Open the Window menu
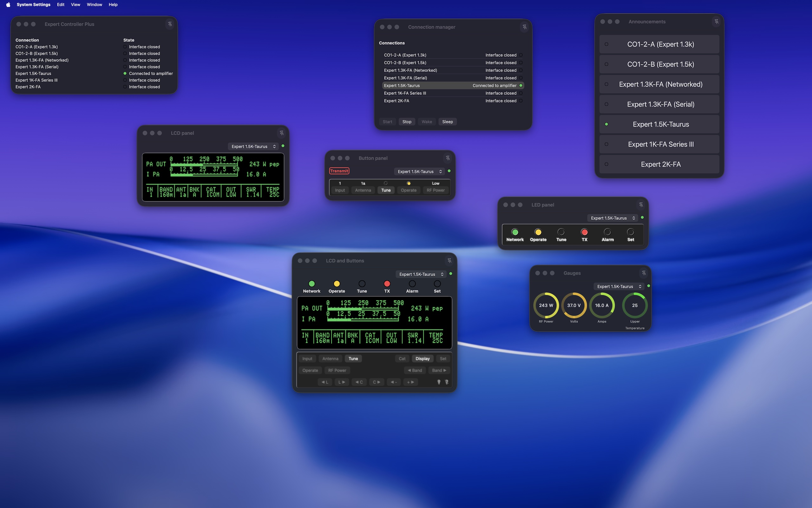 [x=94, y=5]
